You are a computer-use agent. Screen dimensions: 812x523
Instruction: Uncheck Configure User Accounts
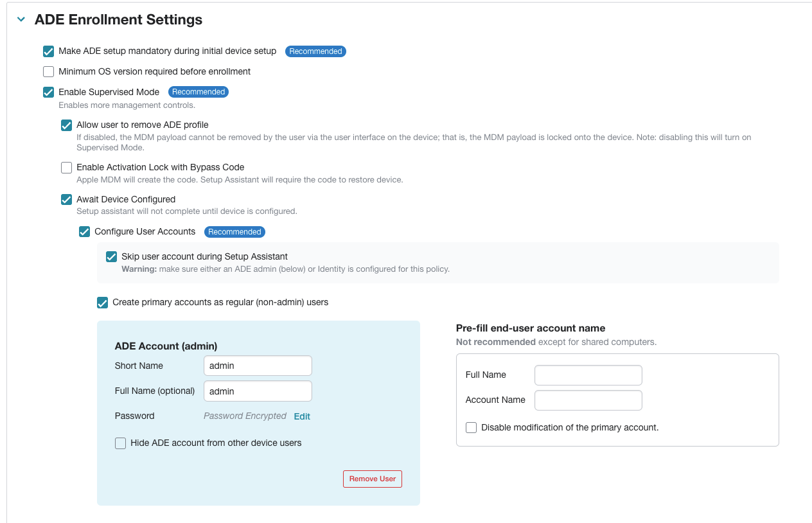(84, 231)
